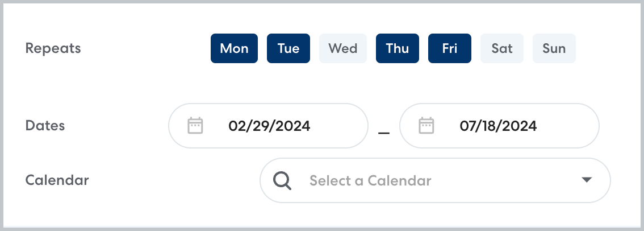This screenshot has height=231, width=644.
Task: Click the Dates label
Action: [45, 126]
